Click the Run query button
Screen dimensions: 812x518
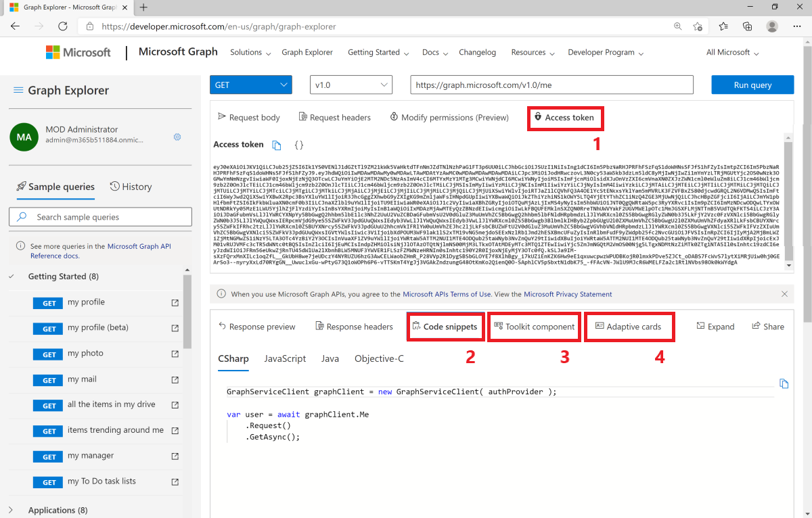click(x=752, y=85)
